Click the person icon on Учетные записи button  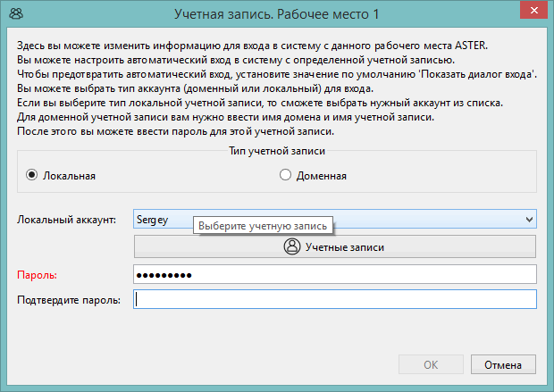point(292,246)
